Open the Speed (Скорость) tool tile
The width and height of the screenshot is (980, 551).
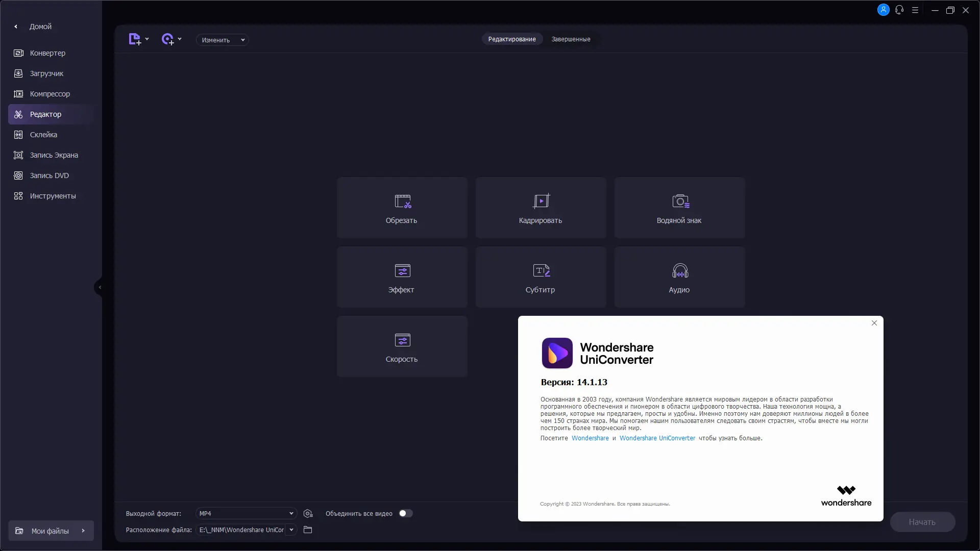point(402,346)
